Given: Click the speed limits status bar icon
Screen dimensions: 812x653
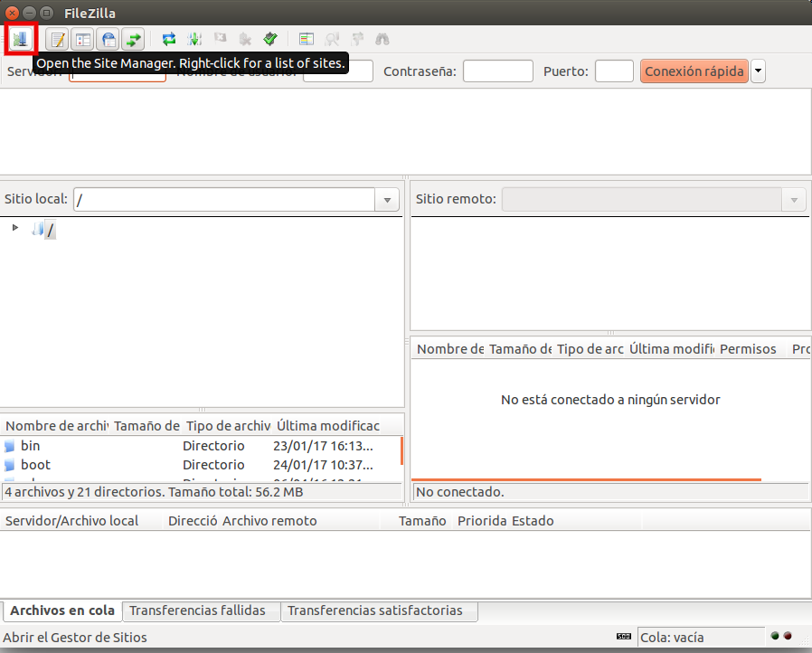Looking at the screenshot, I should (624, 637).
